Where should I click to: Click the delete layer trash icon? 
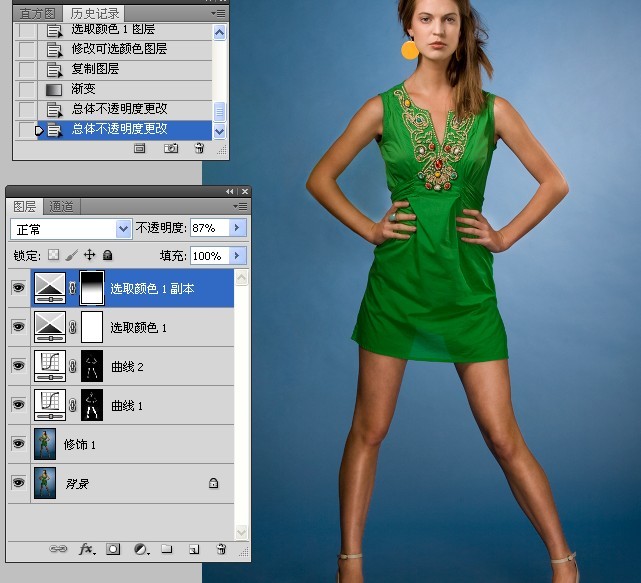coord(221,549)
